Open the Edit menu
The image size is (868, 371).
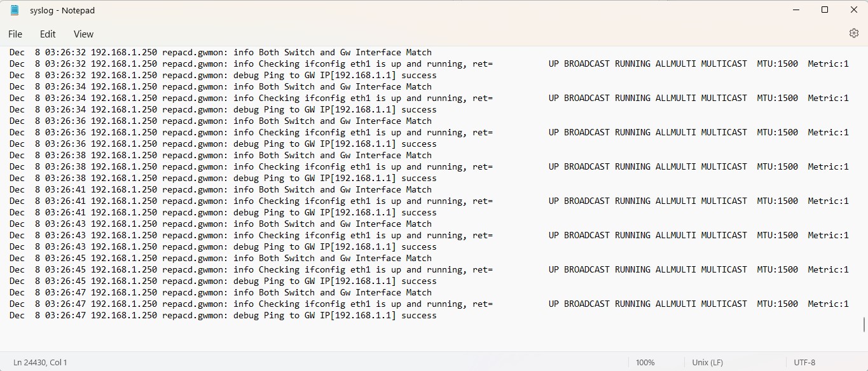[x=48, y=34]
